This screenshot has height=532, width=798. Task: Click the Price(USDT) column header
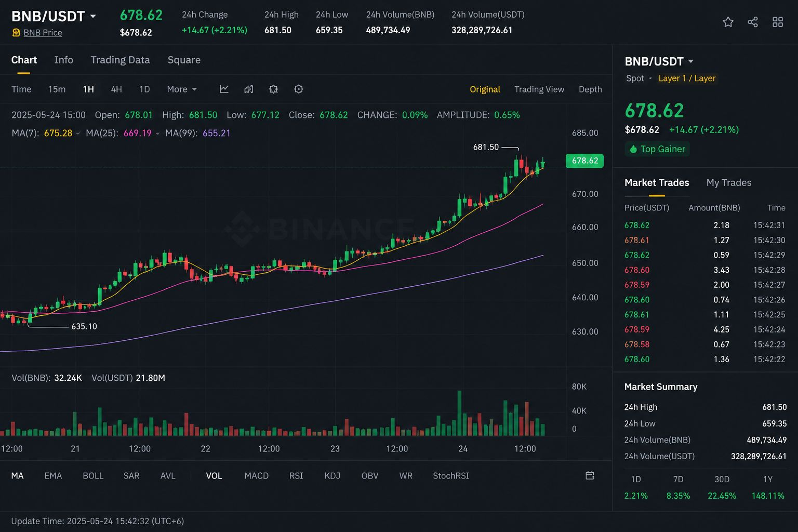coord(647,208)
